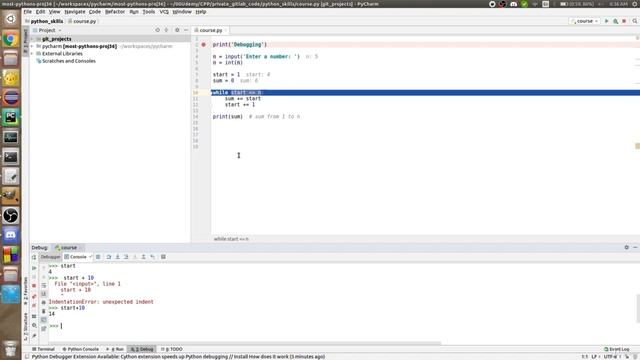Click the console print icon
The height and width of the screenshot is (360, 640).
click(44, 302)
